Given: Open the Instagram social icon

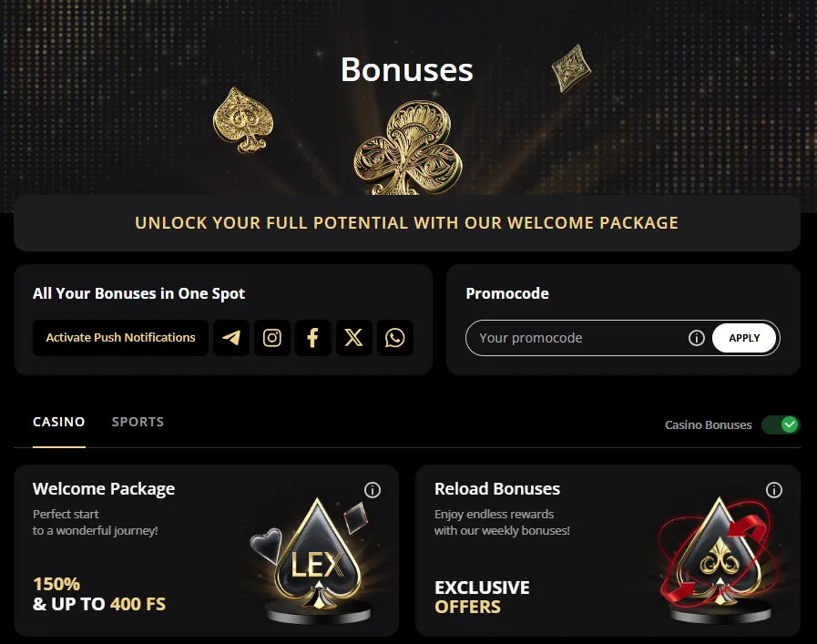Looking at the screenshot, I should (x=272, y=338).
